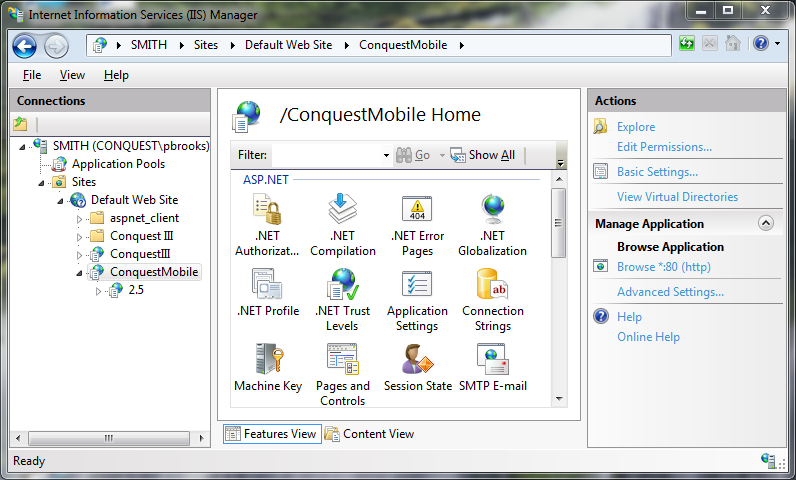The height and width of the screenshot is (480, 796).
Task: Click the Basic Settings icon in Actions
Action: point(601,172)
